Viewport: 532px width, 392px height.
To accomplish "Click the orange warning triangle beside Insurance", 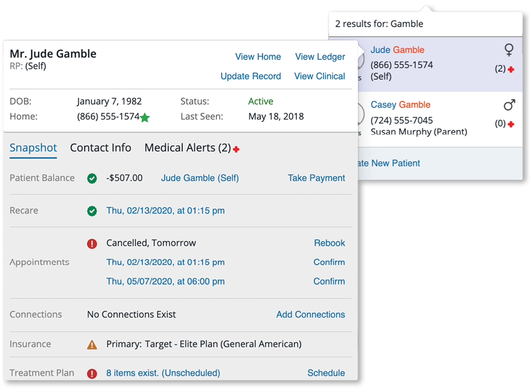I will 92,345.
